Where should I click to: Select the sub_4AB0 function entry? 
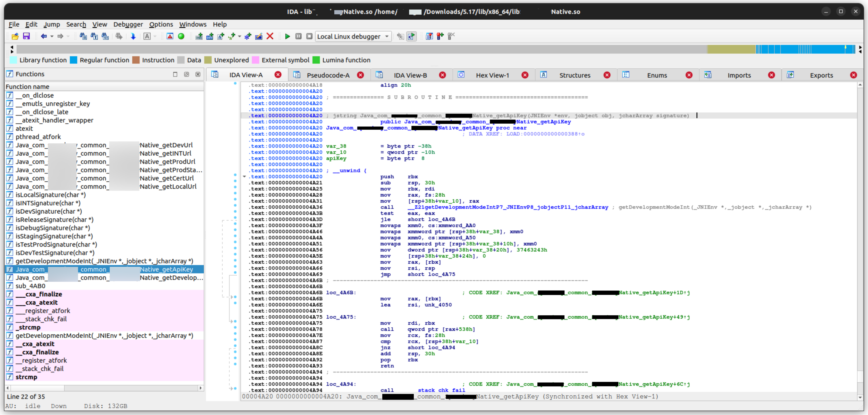pos(30,286)
